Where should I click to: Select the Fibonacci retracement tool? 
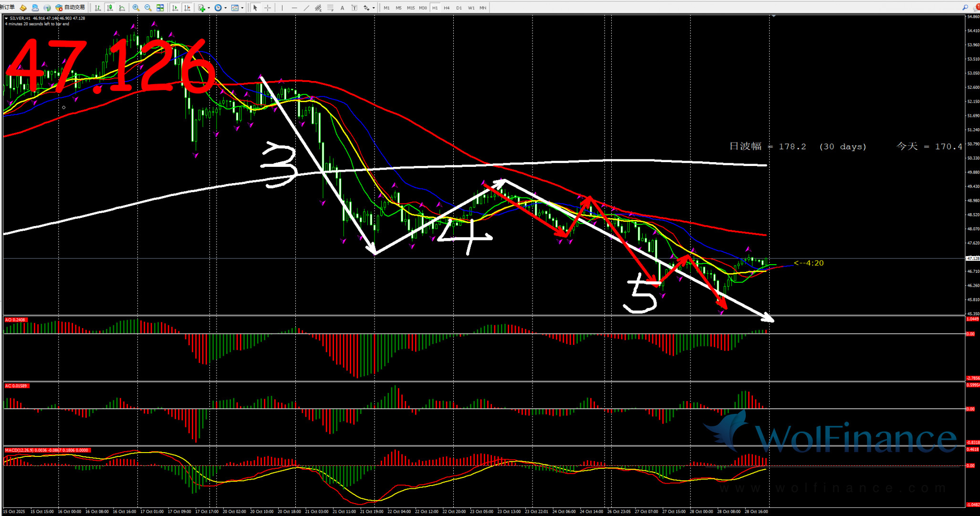coord(330,8)
